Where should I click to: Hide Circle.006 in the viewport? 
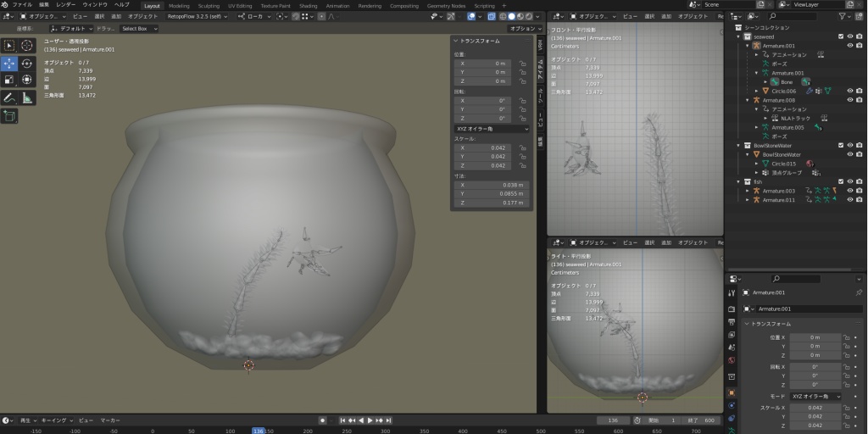849,91
